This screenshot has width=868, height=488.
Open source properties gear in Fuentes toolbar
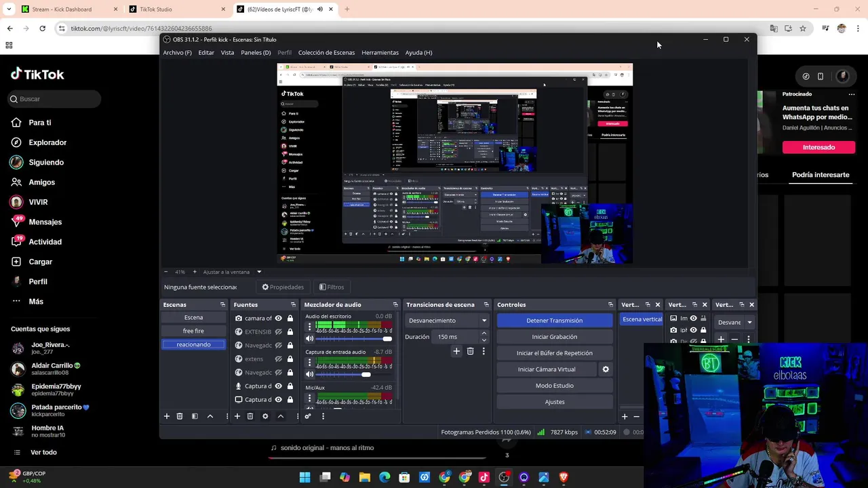pyautogui.click(x=265, y=416)
